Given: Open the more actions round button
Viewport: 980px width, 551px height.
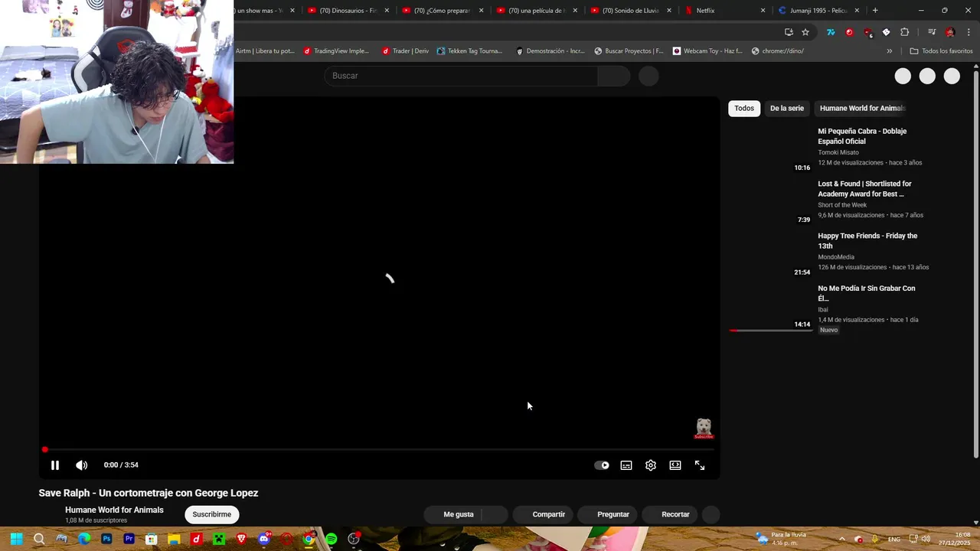Looking at the screenshot, I should point(711,514).
